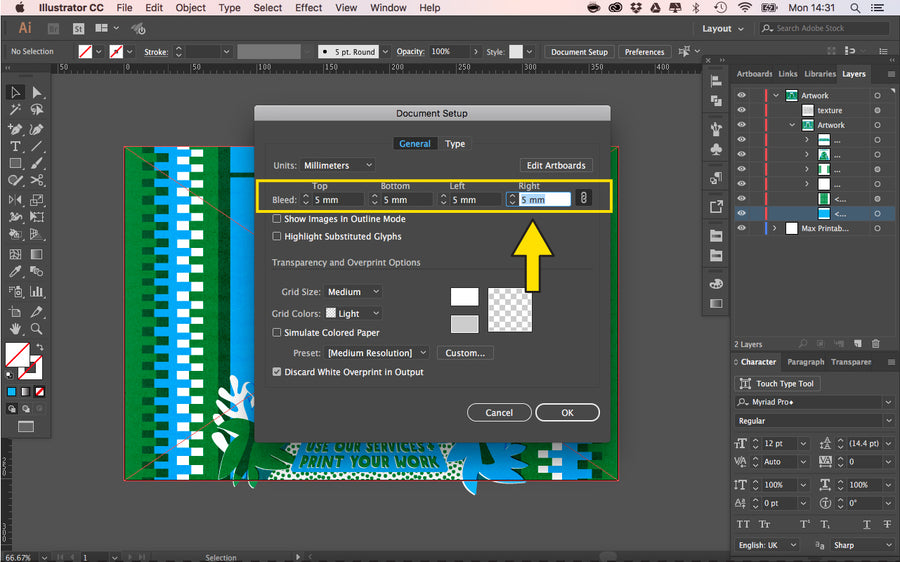Click the white grid color swatch
Image resolution: width=900 pixels, height=562 pixels.
465,297
